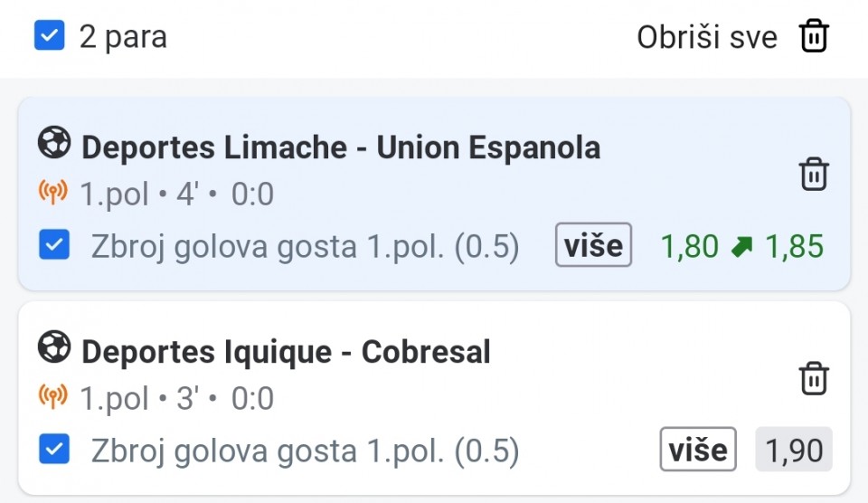This screenshot has width=868, height=503.
Task: Tap the live broadcast icon for the Limache match
Action: tap(53, 192)
